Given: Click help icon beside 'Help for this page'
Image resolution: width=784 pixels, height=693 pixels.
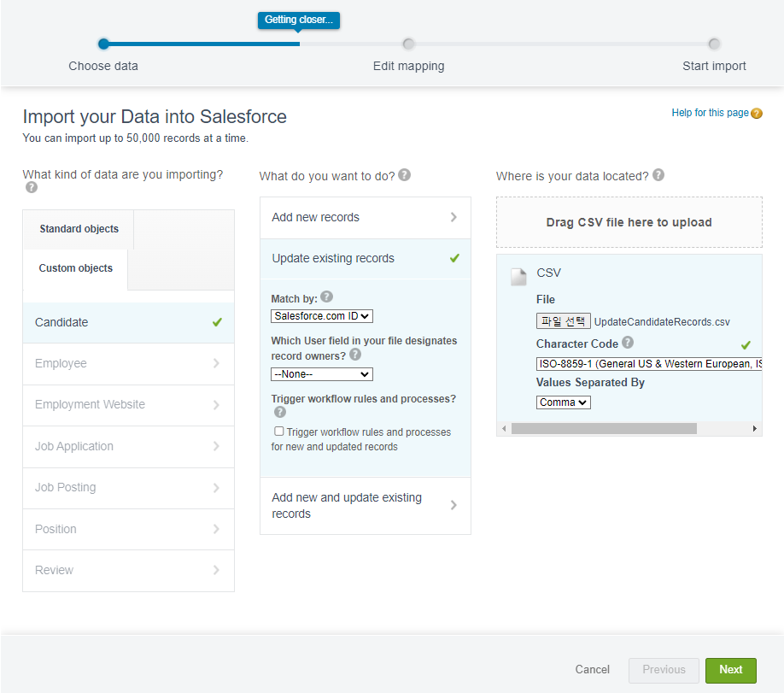Looking at the screenshot, I should coord(757,114).
